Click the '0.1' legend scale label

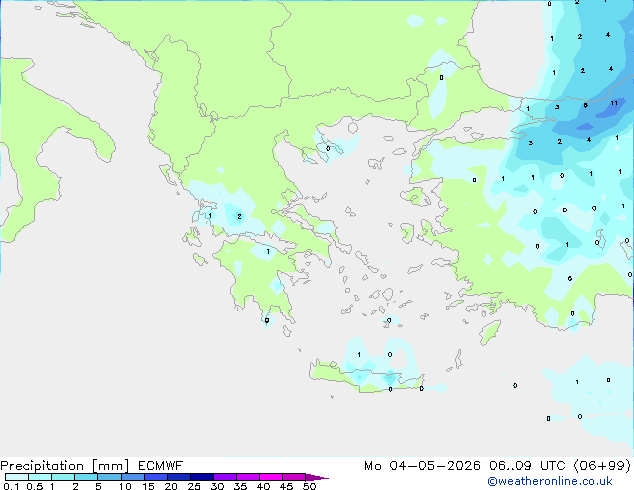[x=11, y=486]
